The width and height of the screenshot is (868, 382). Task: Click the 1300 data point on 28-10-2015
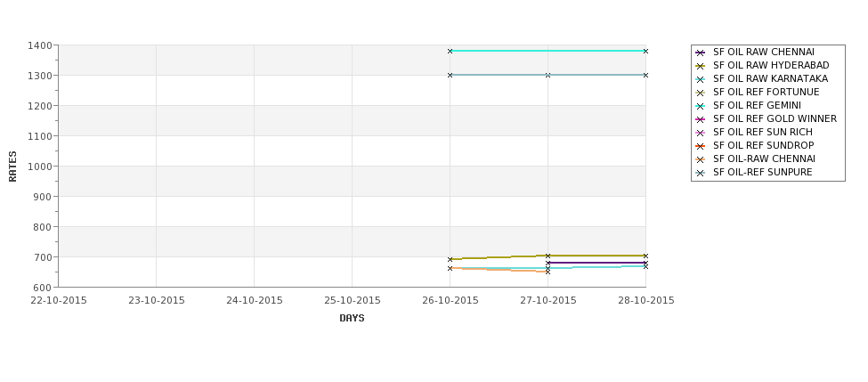tap(645, 75)
